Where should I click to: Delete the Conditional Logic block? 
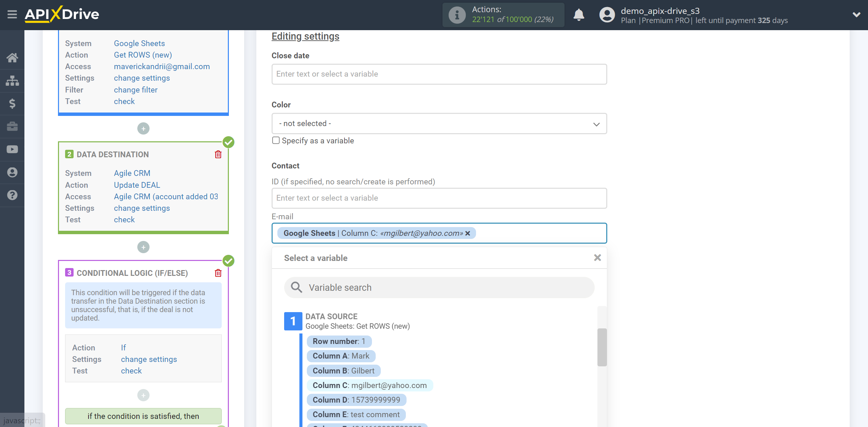click(x=218, y=273)
